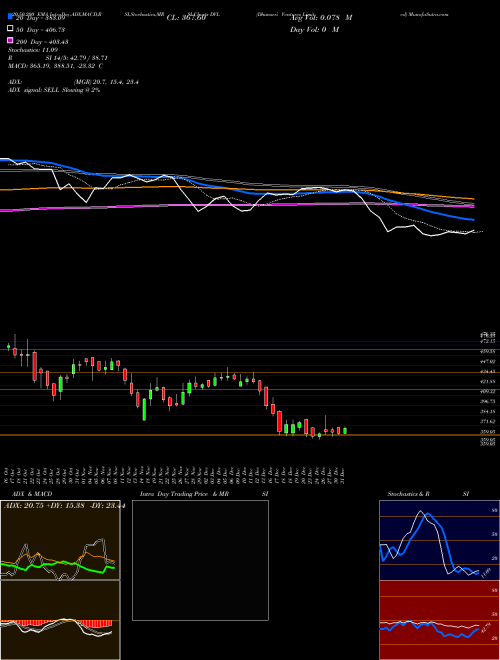Click the first candlestick on the chart
This screenshot has width=500, height=660.
[8, 347]
